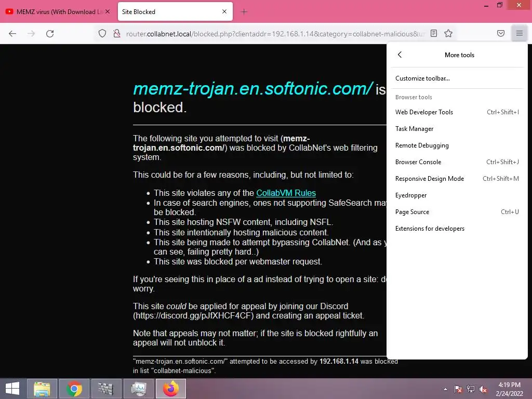Viewport: 532px width, 399px height.
Task: Go back with the browser back arrow
Action: 12,34
